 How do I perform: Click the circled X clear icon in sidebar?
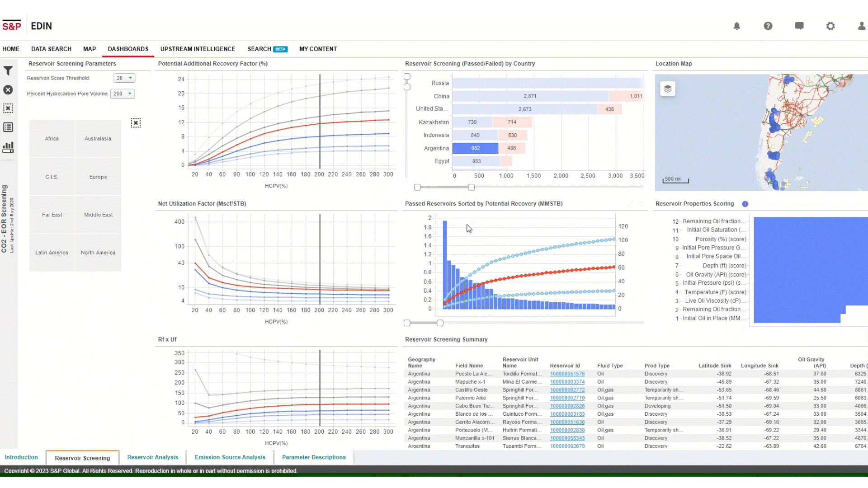(x=8, y=90)
